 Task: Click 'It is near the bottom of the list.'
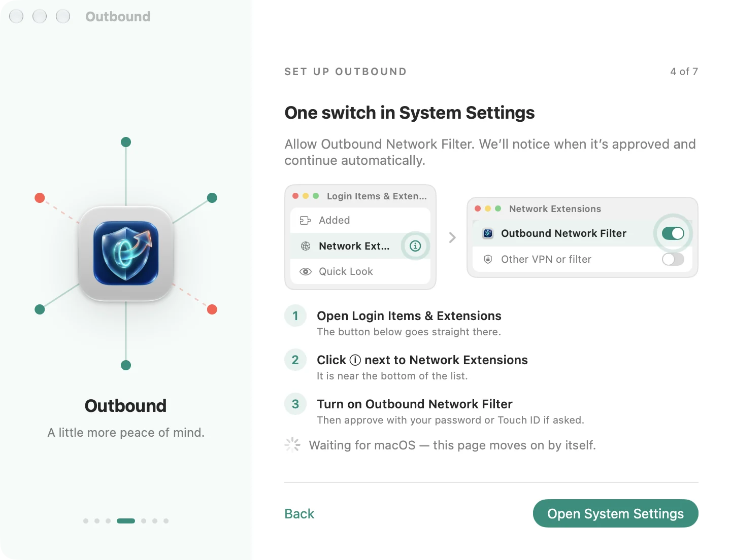tap(392, 376)
